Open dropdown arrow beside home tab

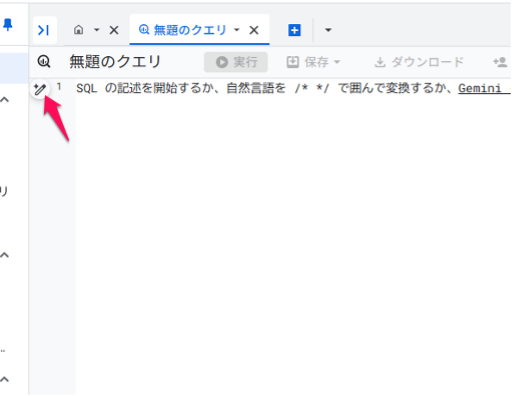[97, 30]
